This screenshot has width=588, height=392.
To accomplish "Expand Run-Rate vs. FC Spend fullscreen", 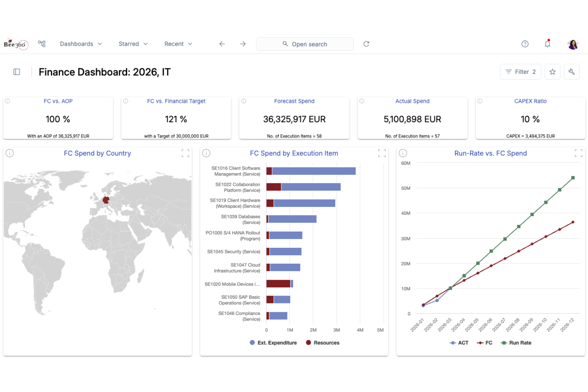I will click(578, 153).
